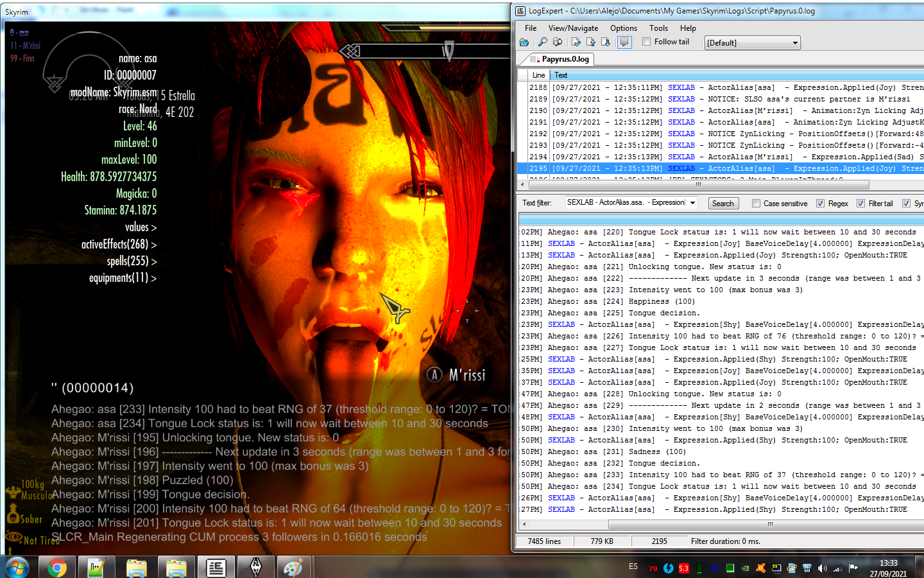Image resolution: width=924 pixels, height=578 pixels.
Task: Click the filter Search button
Action: 723,204
